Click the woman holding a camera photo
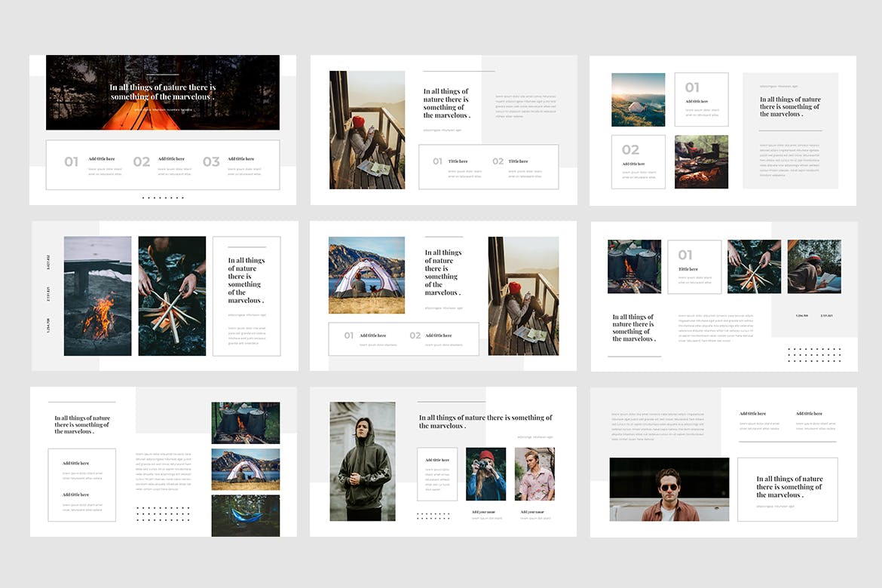Screen dimensions: 882x588 (485, 474)
